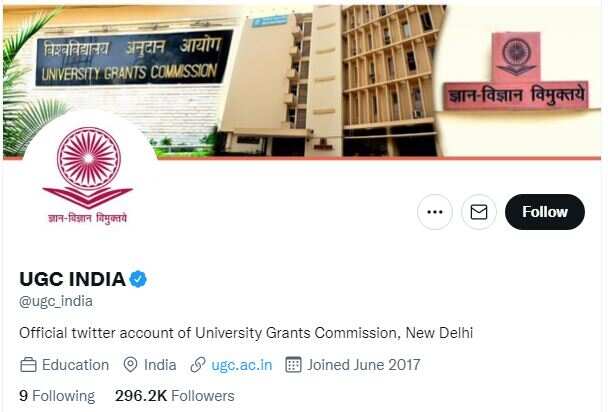
Task: View the 9 Following list
Action: pos(57,396)
